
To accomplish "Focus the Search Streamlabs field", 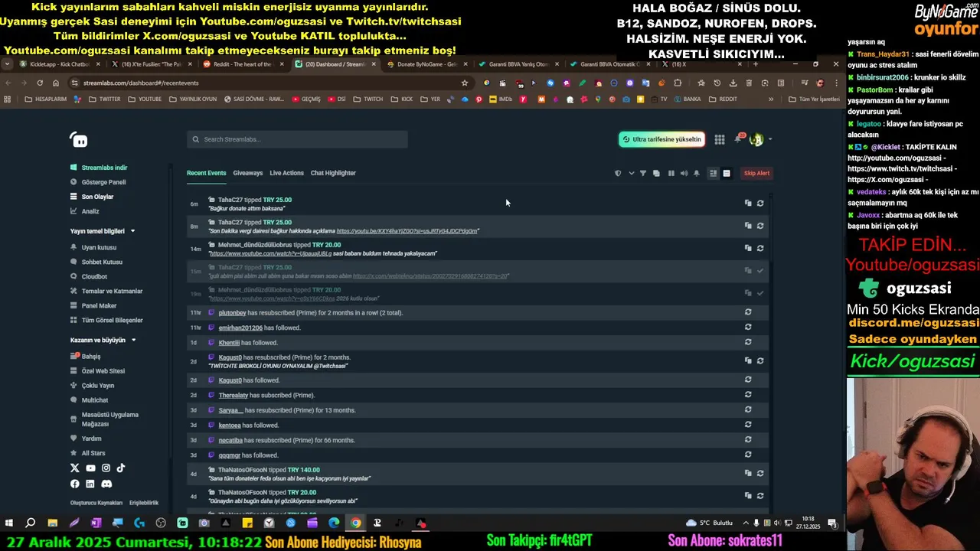I will [297, 139].
